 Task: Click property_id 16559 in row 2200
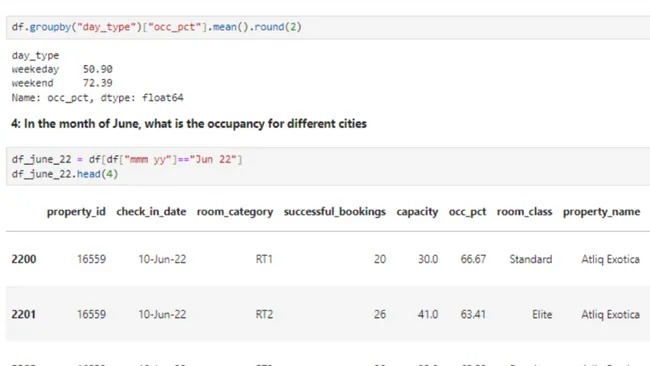(92, 259)
